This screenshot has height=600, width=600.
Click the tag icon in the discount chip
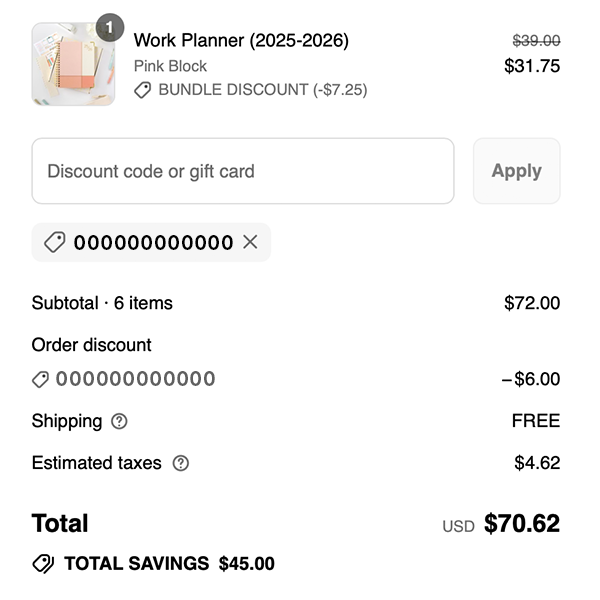point(55,242)
